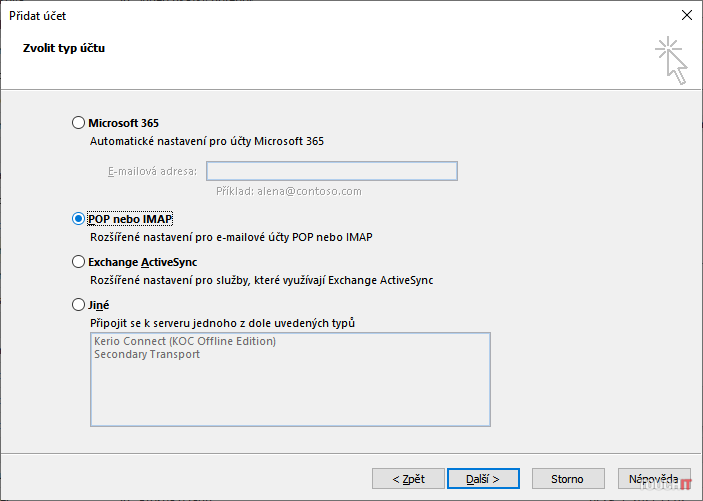Click the E-mailová adresa input field
703x501 pixels.
(x=331, y=171)
